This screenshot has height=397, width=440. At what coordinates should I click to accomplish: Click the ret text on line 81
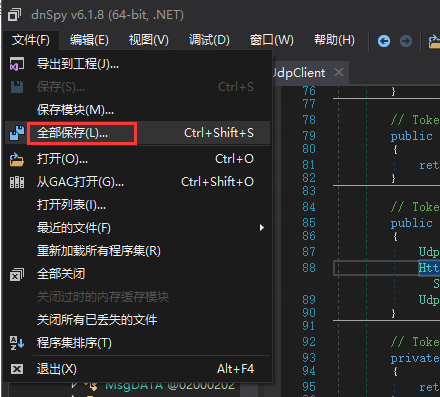(429, 165)
